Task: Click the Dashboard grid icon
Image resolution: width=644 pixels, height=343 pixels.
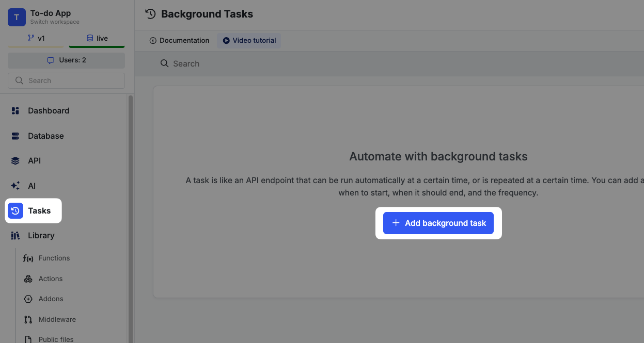Action: pyautogui.click(x=15, y=111)
